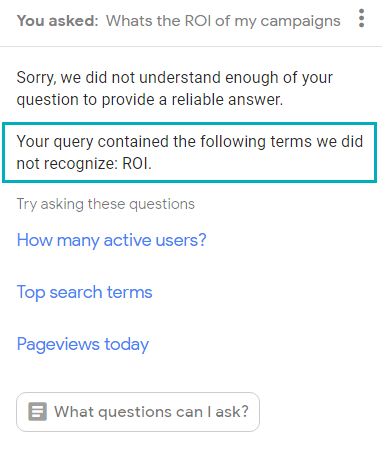Screen dimensions: 382x453
Task: Click the word terms in Top search terms
Action: tap(130, 292)
